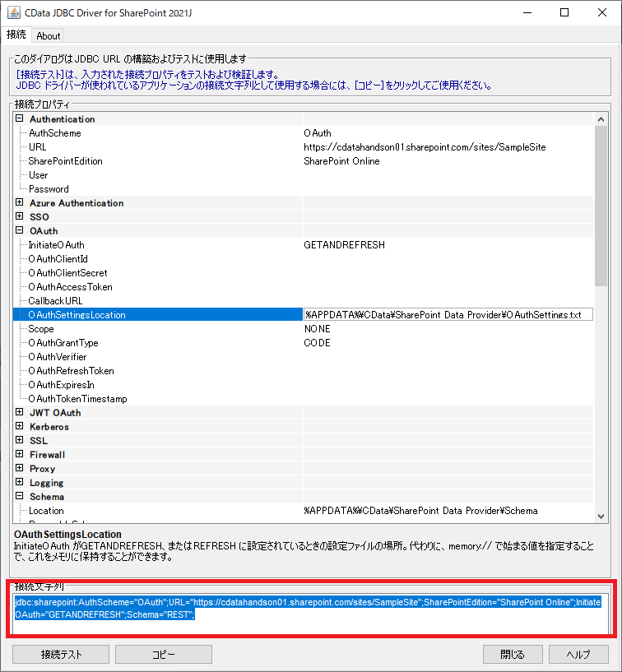Image resolution: width=622 pixels, height=672 pixels.
Task: Expand the SSL section
Action: (x=19, y=440)
